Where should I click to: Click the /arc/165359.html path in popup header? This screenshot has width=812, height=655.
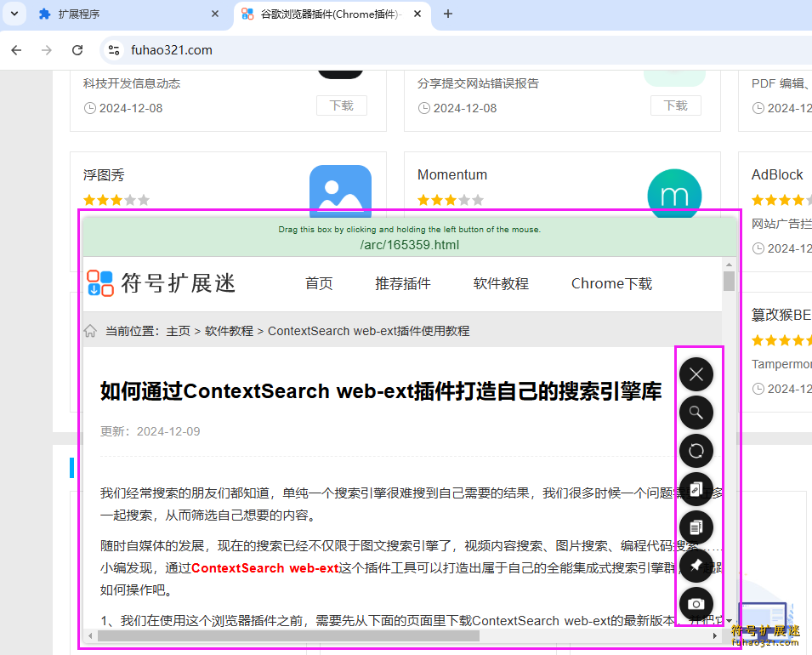coord(410,245)
